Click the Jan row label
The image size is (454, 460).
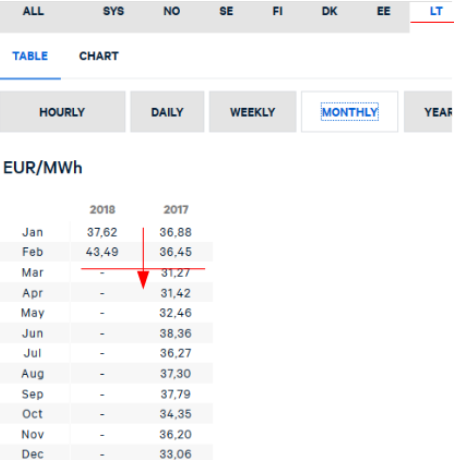33,232
